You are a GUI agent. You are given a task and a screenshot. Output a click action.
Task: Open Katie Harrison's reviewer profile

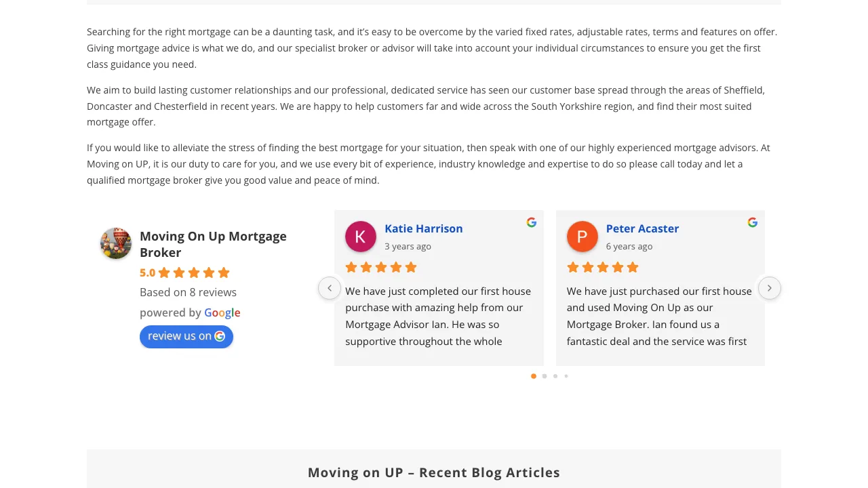point(423,228)
